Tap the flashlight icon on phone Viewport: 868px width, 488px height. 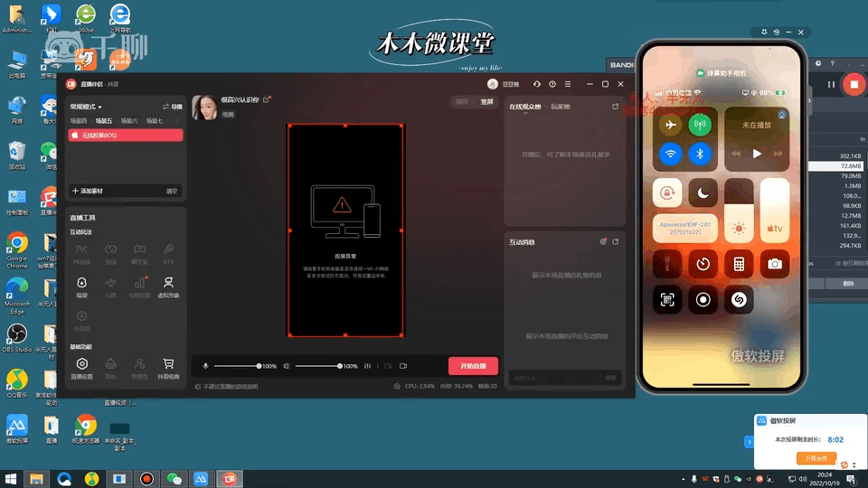(667, 264)
